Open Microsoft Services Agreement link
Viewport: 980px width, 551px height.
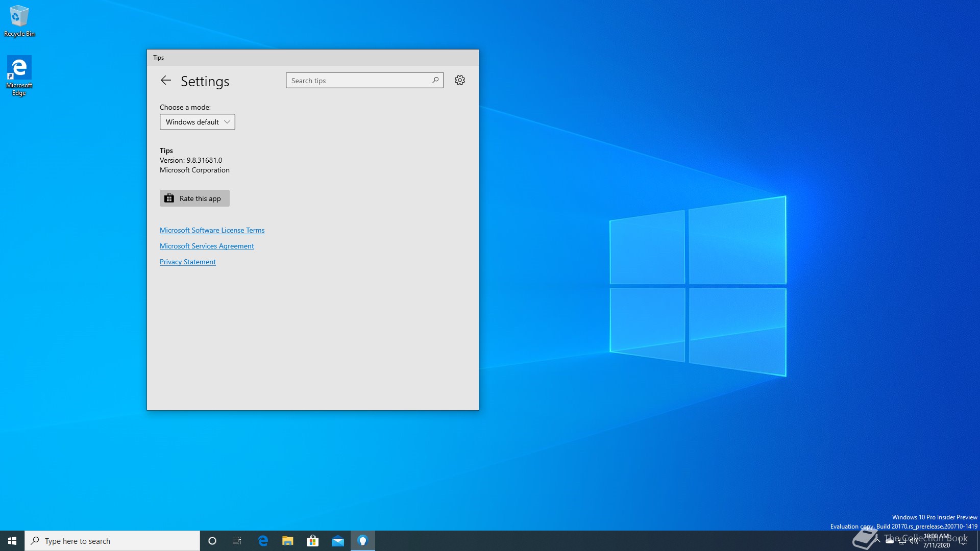207,246
